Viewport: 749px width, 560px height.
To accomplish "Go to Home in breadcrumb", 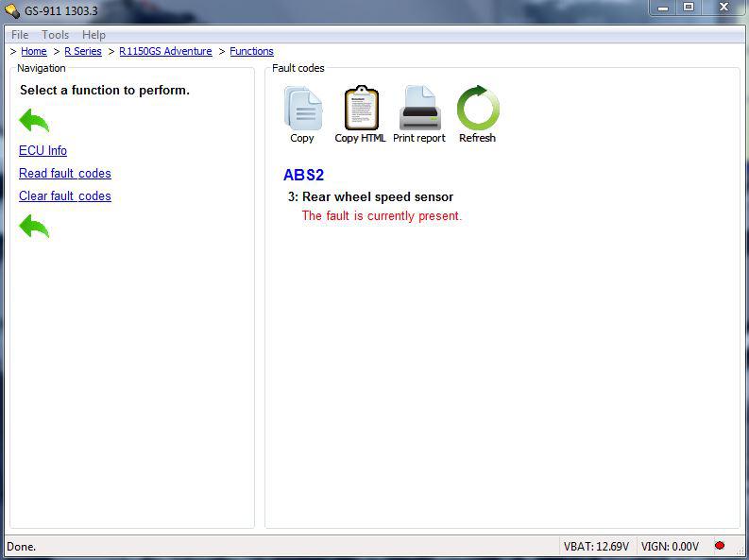I will click(33, 51).
